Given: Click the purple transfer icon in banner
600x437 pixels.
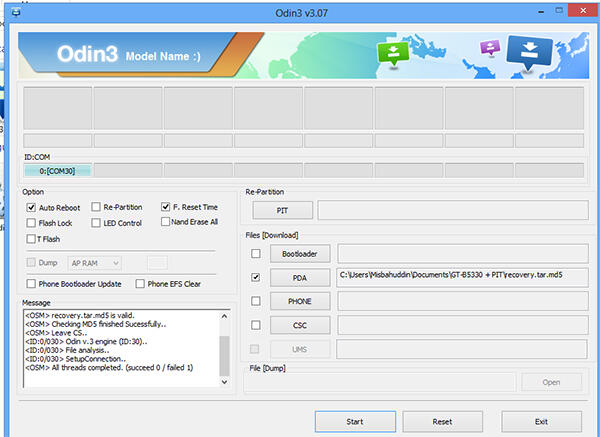Looking at the screenshot, I should (x=490, y=48).
